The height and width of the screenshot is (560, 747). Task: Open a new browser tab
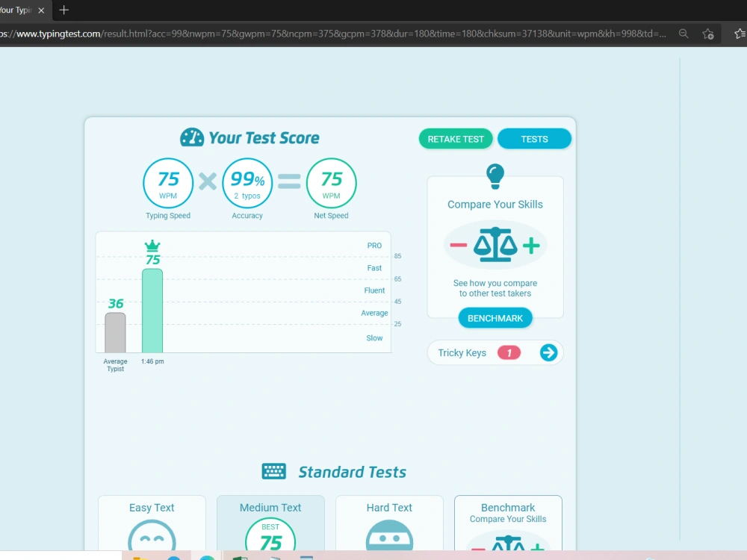[63, 10]
